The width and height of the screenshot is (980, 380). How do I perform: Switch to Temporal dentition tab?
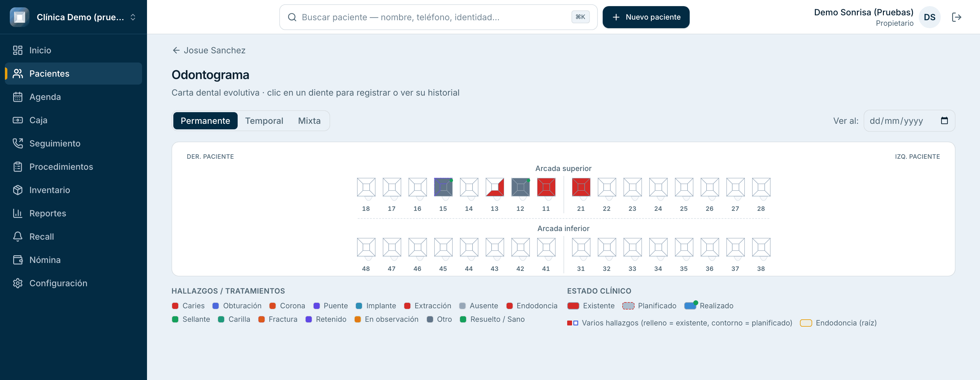tap(264, 121)
